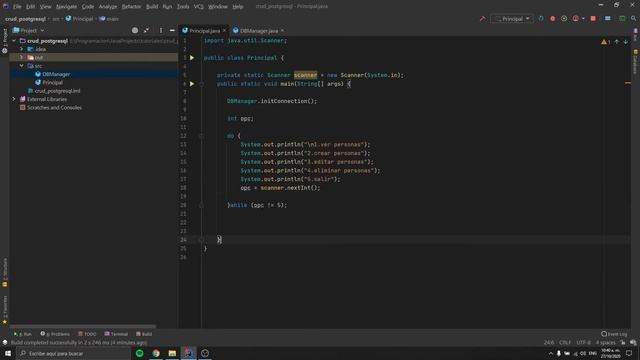Click the Rerun Principal icon in toolbar

pyautogui.click(x=541, y=19)
